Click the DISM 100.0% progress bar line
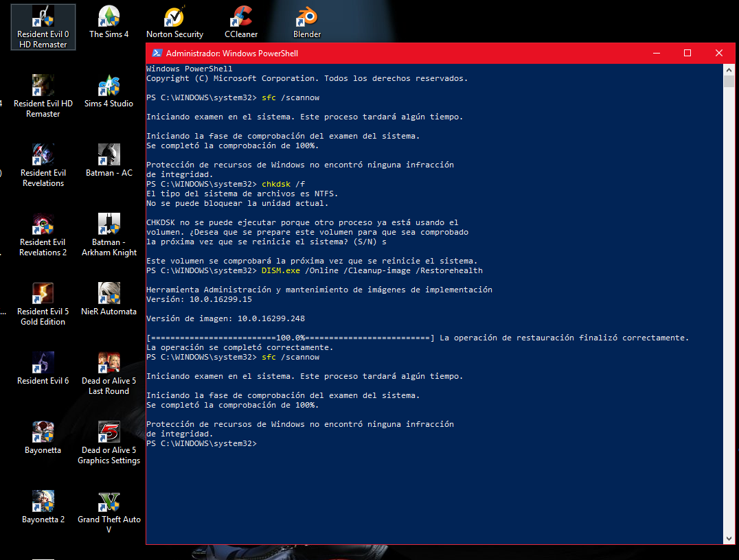 pos(291,338)
